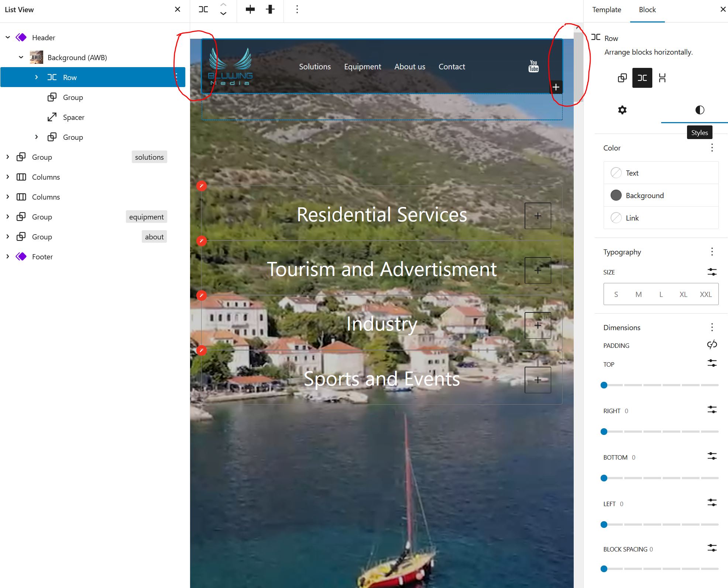Open block toolbar three-dot options menu
The height and width of the screenshot is (588, 728).
(297, 9)
